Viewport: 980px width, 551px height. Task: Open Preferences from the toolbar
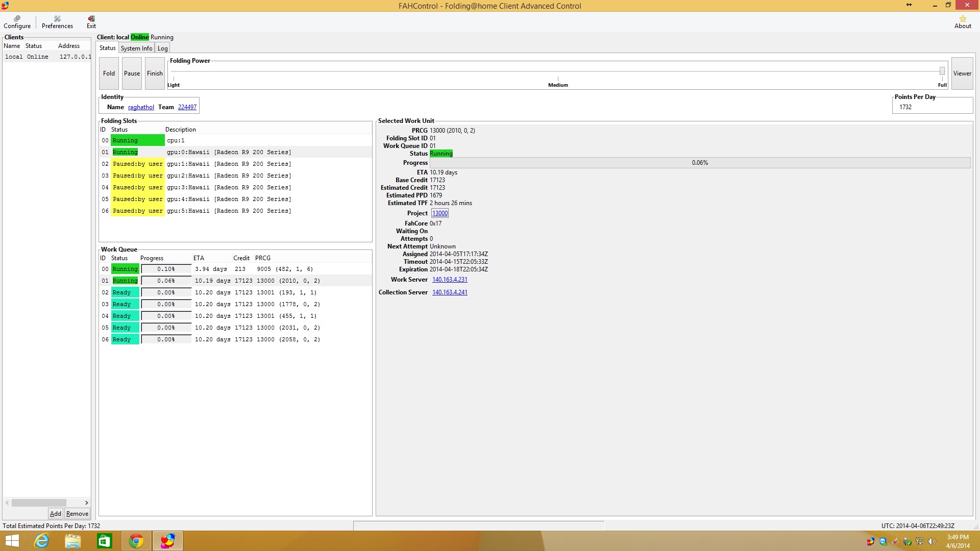pyautogui.click(x=57, y=22)
